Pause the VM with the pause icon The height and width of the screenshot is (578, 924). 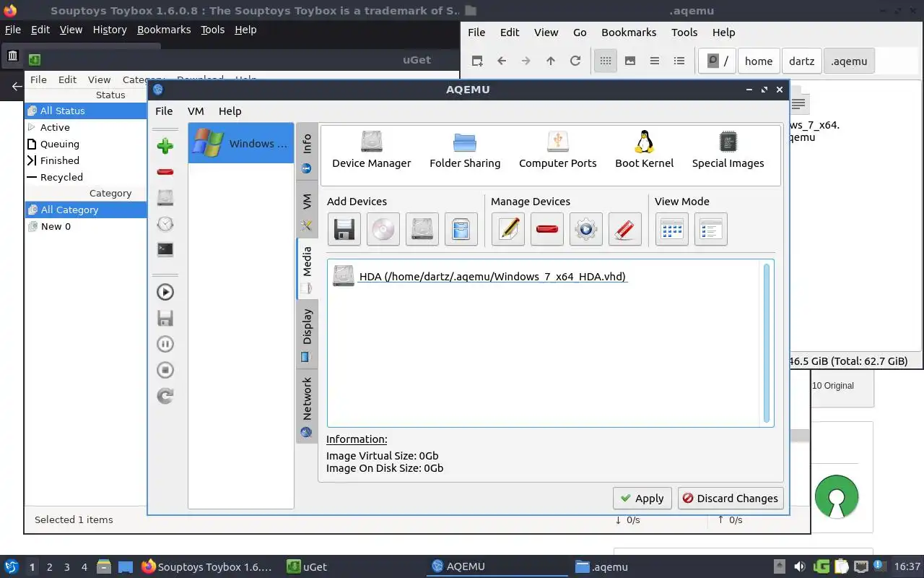[165, 344]
